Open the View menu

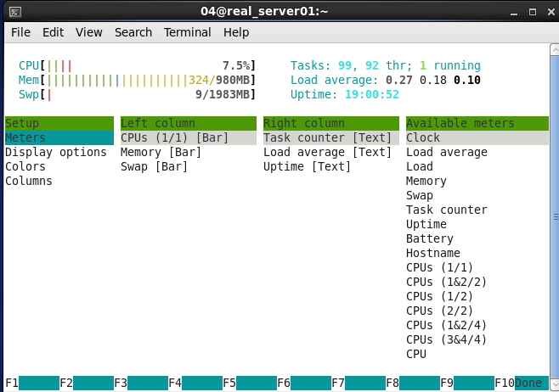[88, 32]
